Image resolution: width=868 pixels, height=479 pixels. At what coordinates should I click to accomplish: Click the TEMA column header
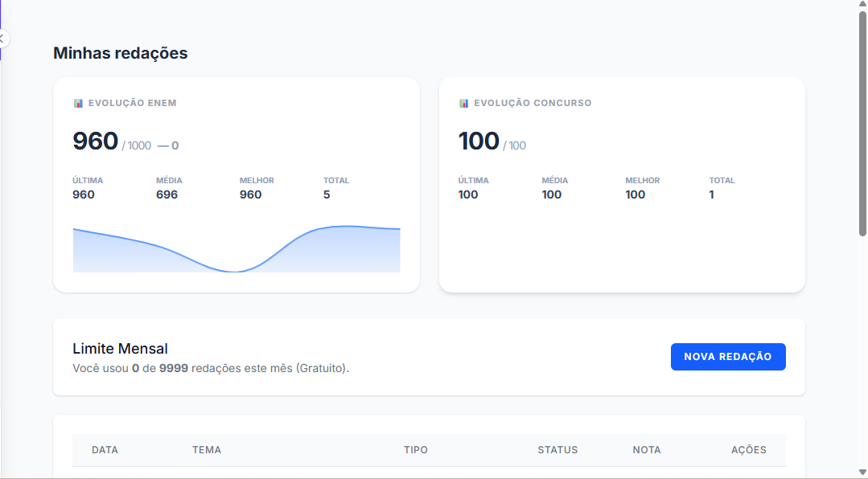[207, 450]
